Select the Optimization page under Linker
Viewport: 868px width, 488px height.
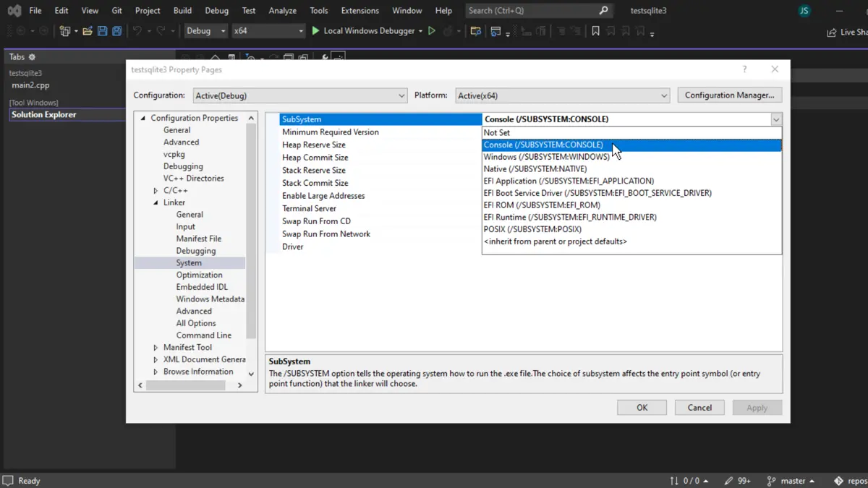199,275
